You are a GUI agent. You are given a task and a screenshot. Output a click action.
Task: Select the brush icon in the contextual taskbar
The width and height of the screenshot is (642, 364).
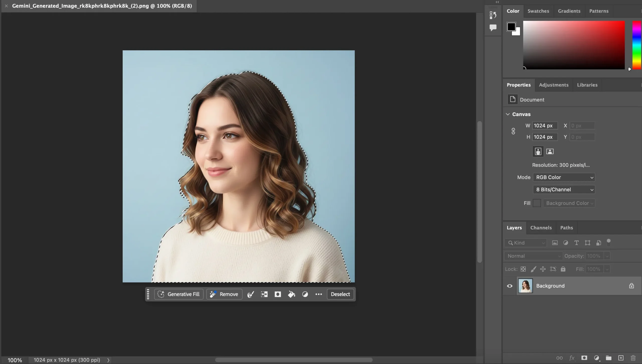point(250,294)
